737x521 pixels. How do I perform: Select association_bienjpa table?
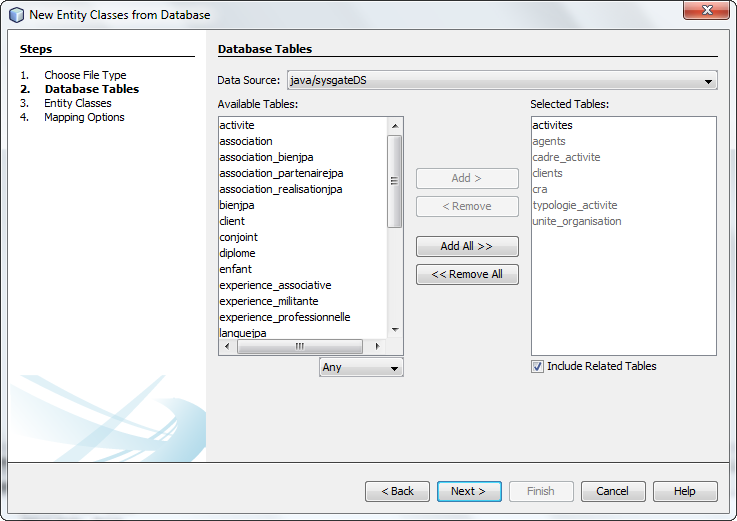[303, 158]
